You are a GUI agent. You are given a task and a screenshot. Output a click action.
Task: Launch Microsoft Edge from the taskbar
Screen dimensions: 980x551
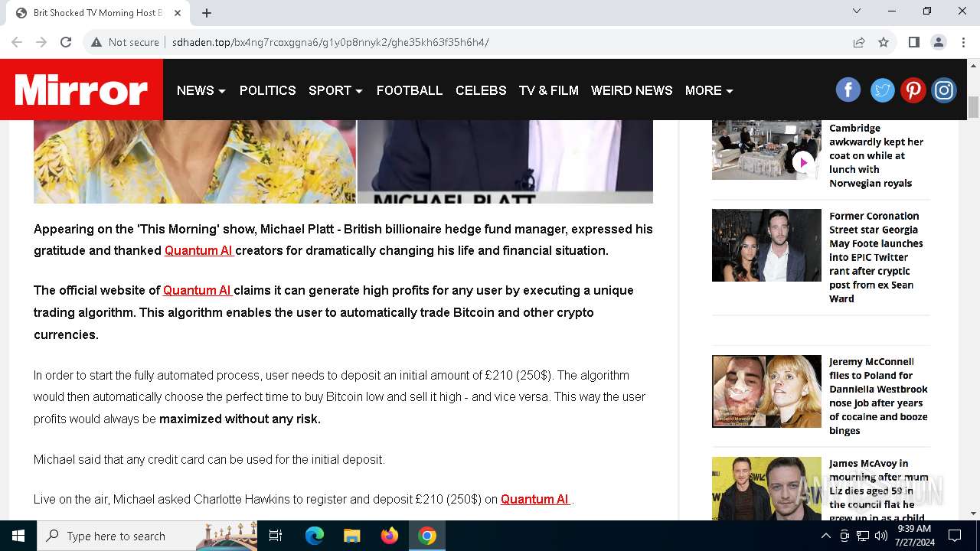315,536
